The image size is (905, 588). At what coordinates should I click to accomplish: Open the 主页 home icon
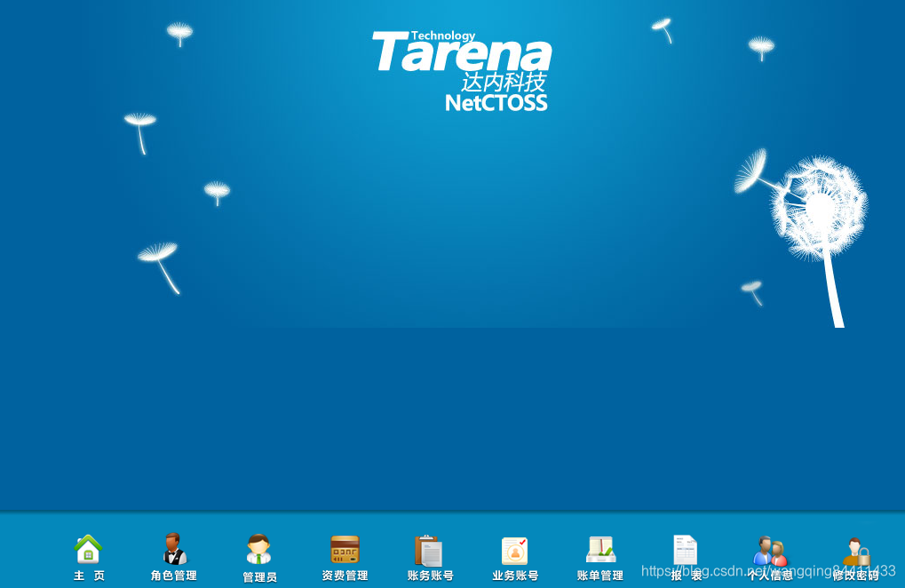88,549
